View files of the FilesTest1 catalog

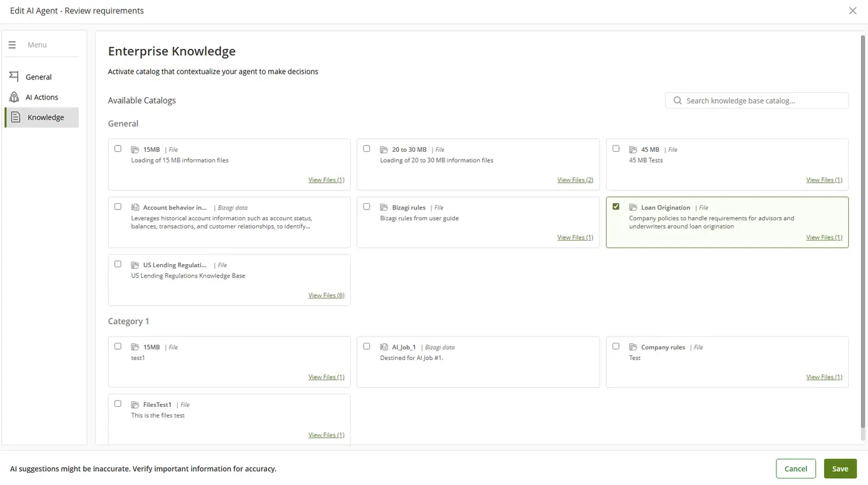coord(326,435)
